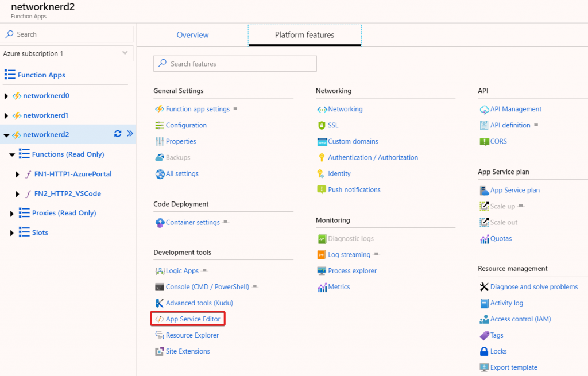Click the Configuration bars icon
This screenshot has width=588, height=376.
160,125
